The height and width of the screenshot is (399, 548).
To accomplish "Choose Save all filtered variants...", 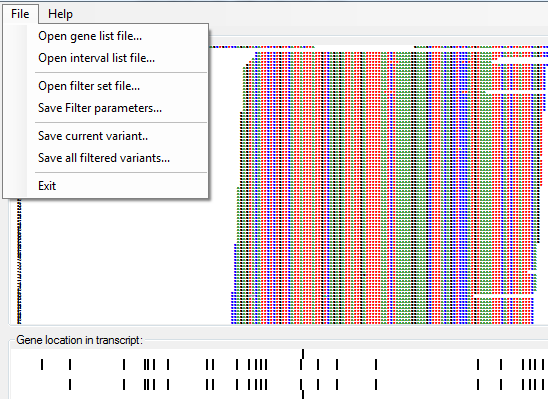I will tap(105, 158).
